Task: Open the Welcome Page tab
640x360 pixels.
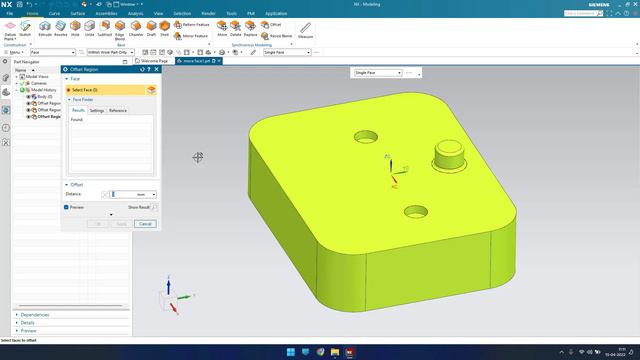Action: (x=152, y=61)
